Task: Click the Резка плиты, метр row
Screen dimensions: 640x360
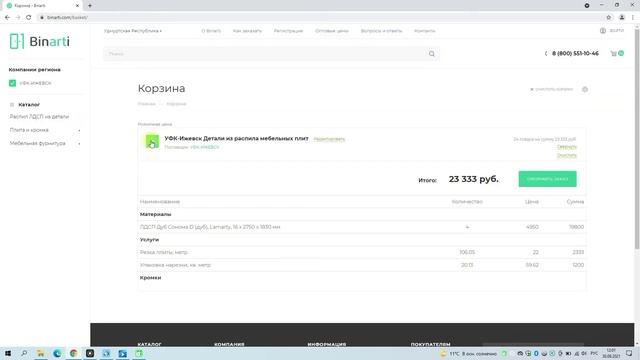Action: [x=362, y=252]
